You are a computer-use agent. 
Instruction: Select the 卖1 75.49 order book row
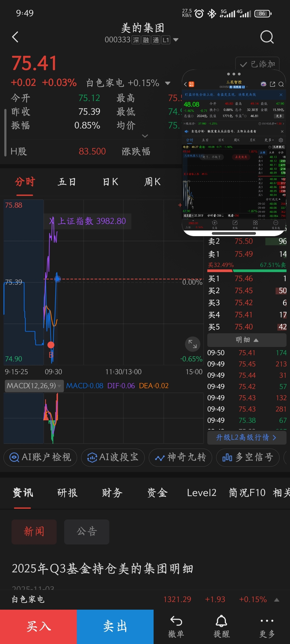click(x=247, y=254)
